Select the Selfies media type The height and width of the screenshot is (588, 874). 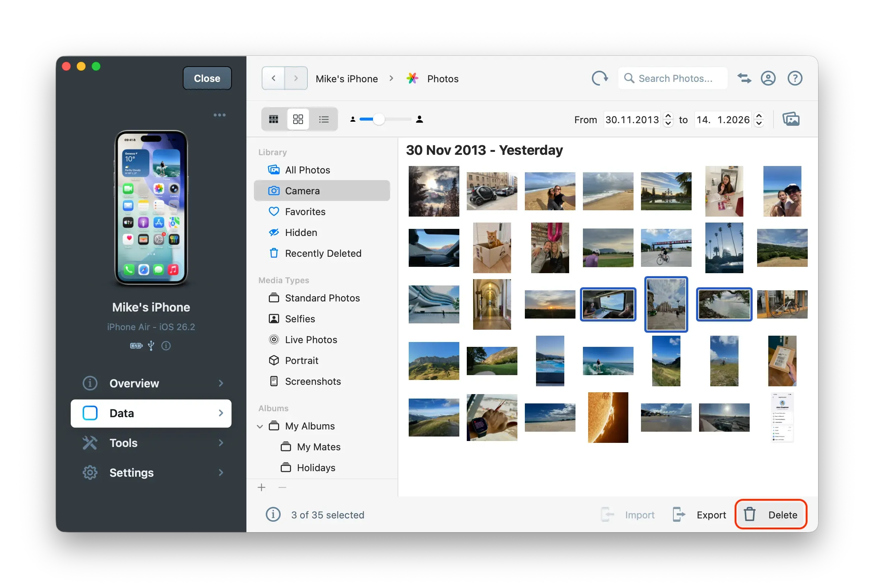point(300,318)
